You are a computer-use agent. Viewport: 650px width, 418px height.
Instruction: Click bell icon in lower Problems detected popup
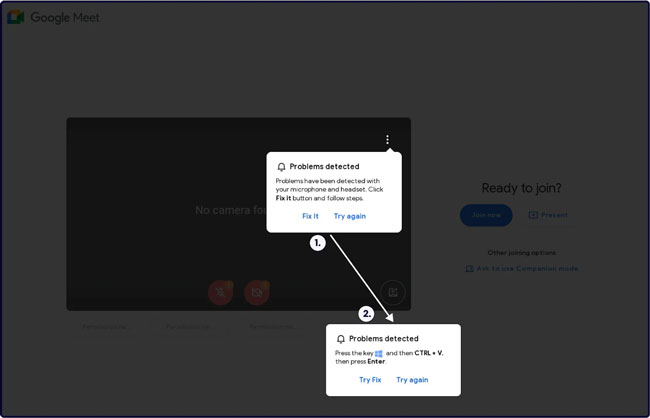pyautogui.click(x=341, y=339)
